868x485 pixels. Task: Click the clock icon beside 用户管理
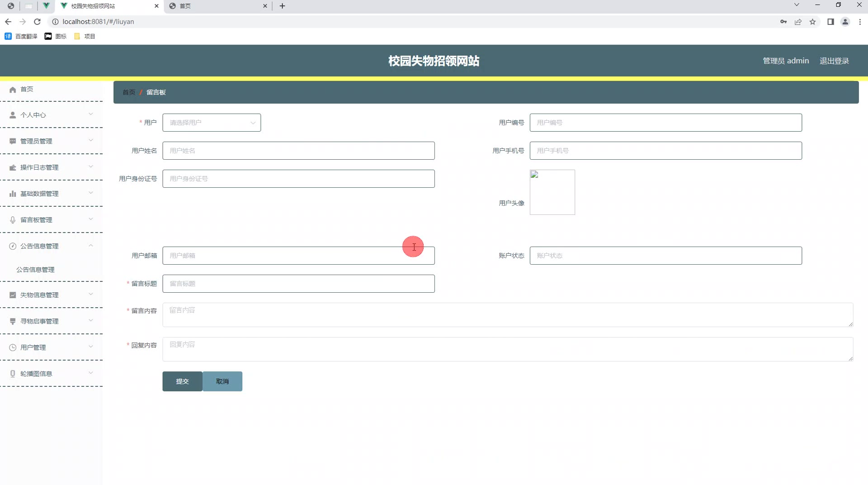pos(13,347)
